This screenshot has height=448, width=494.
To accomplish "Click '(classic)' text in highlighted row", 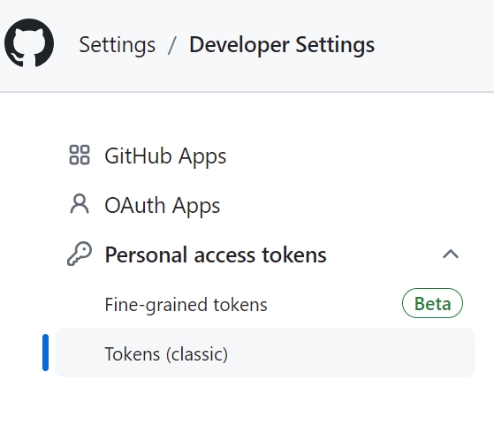I will coord(196,354).
